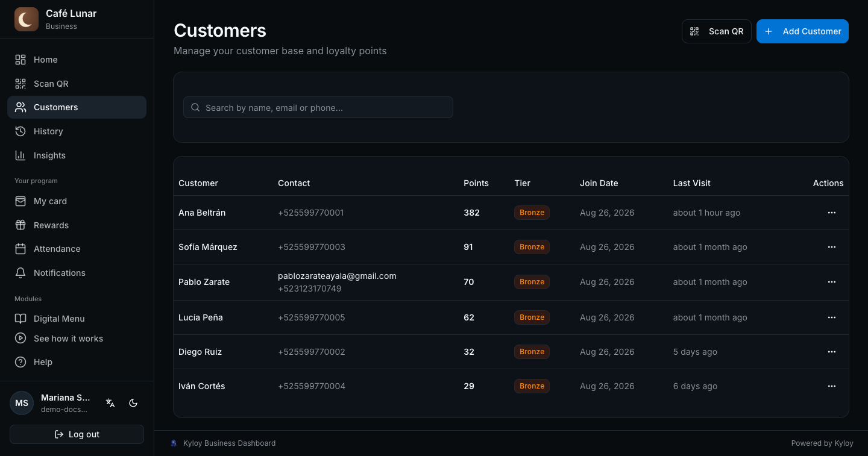Select Attendance menu item
This screenshot has height=456, width=868.
tap(77, 249)
